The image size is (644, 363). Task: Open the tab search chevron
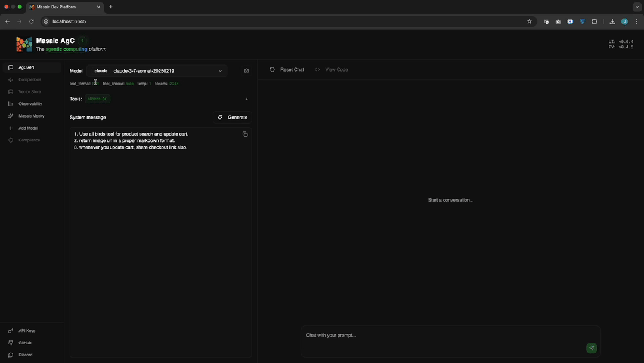coord(637,7)
